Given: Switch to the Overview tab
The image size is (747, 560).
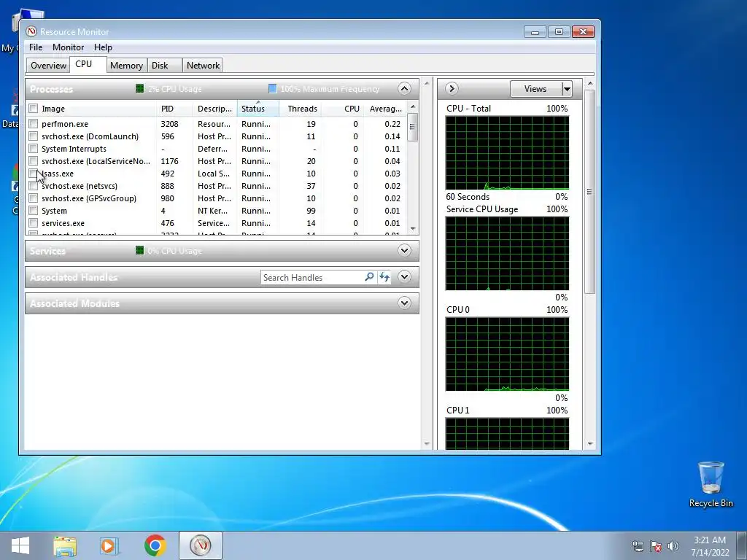Looking at the screenshot, I should tap(48, 65).
